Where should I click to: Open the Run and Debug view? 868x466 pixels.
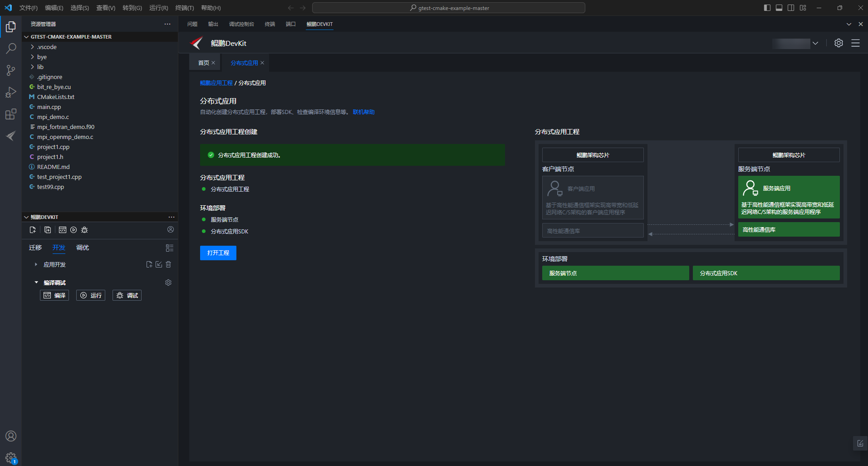tap(11, 92)
